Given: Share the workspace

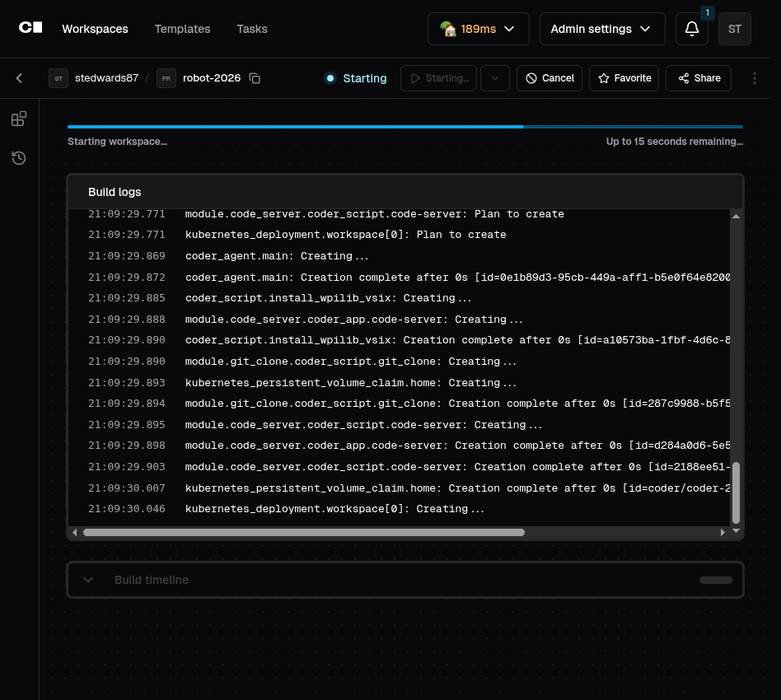Looking at the screenshot, I should (x=699, y=78).
